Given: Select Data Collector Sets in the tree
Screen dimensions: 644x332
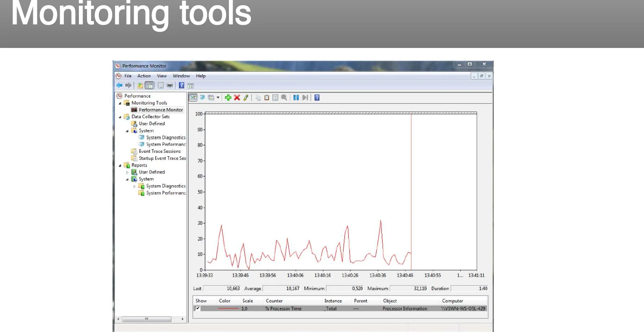Looking at the screenshot, I should (150, 117).
